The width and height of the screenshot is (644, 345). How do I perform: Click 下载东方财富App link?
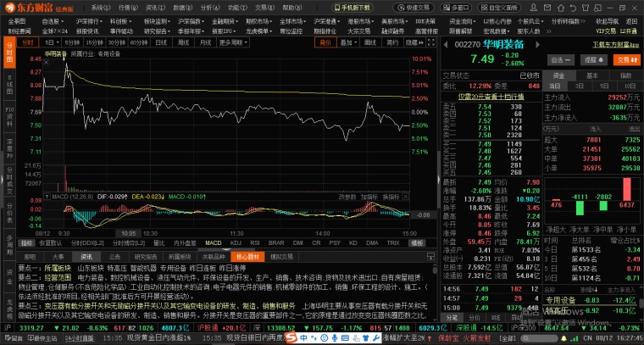[616, 45]
